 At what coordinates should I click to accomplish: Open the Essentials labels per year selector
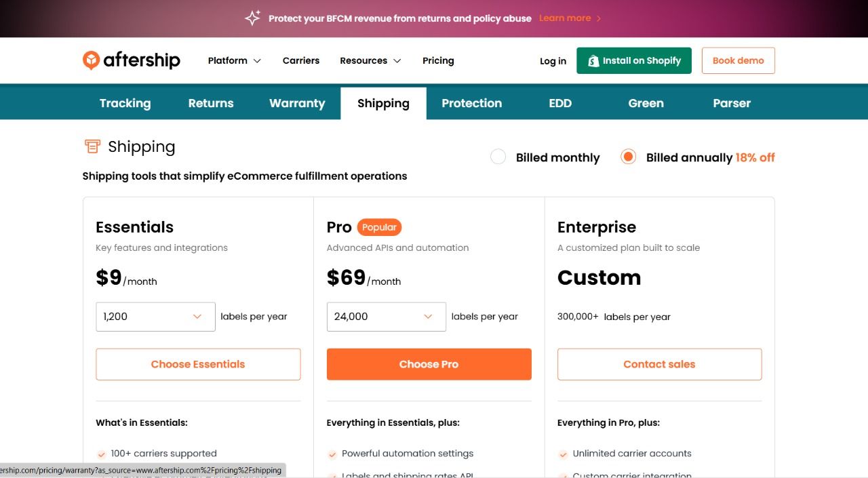[155, 316]
